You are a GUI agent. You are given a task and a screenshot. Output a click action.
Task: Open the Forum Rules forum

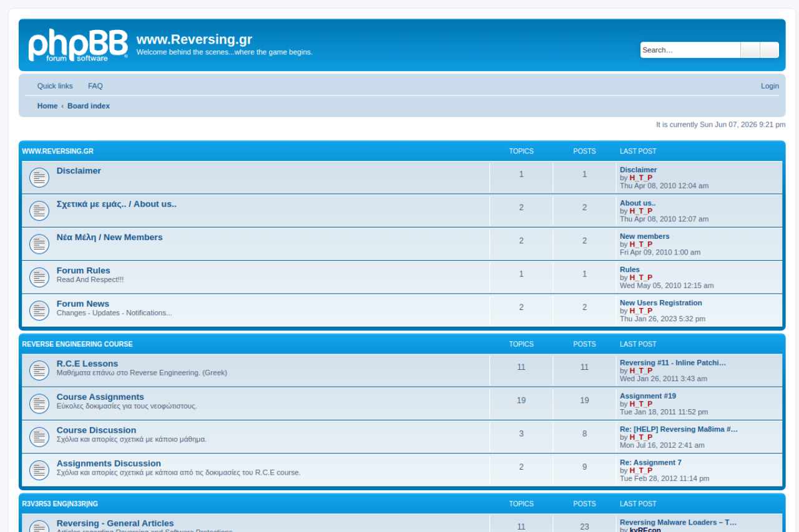tap(84, 271)
